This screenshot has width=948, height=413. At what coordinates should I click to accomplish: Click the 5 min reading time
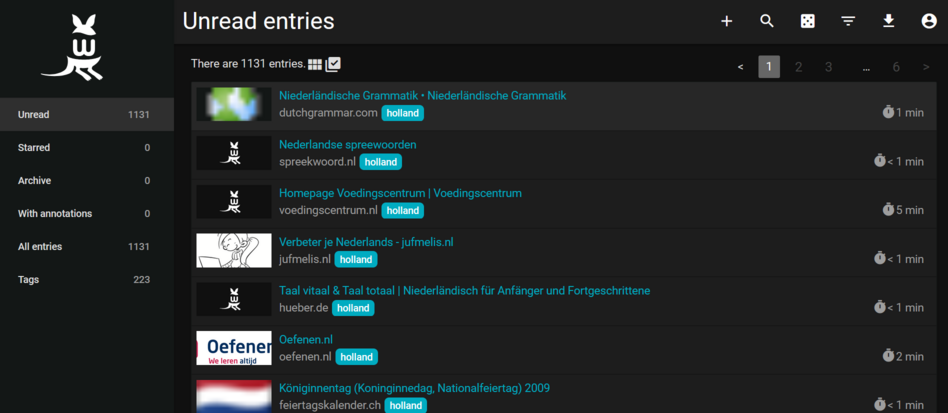click(x=903, y=210)
